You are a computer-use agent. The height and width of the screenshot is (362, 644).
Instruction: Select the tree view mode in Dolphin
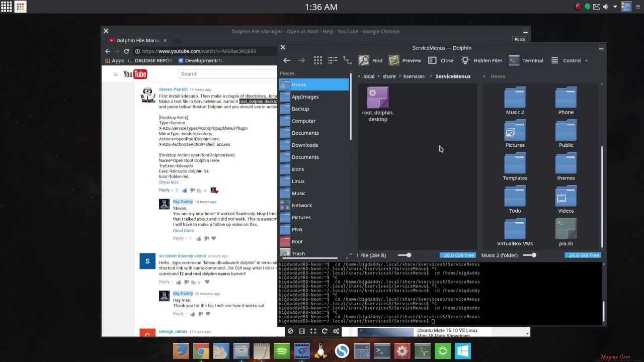[x=347, y=60]
